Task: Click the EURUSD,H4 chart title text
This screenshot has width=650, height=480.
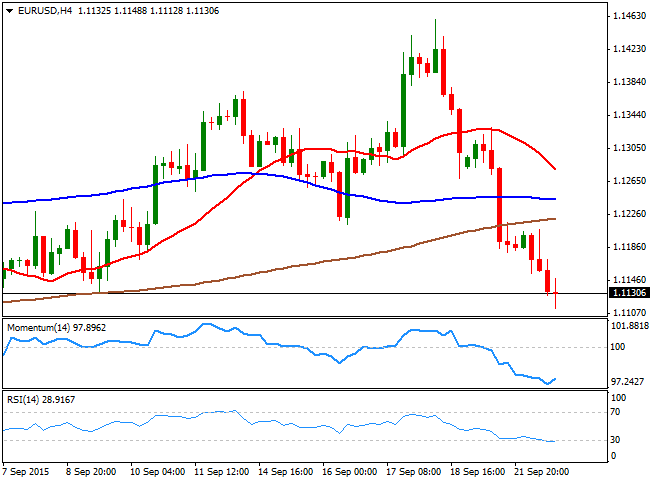Action: [45, 11]
